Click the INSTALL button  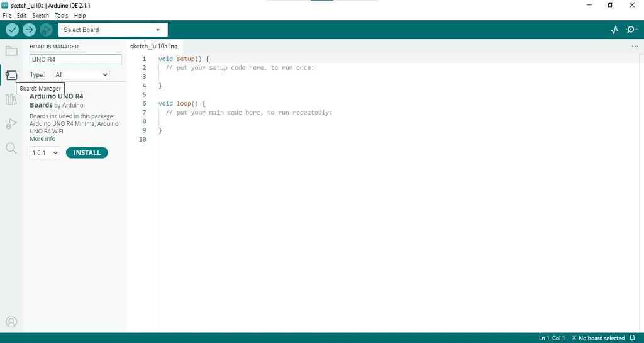pyautogui.click(x=87, y=153)
